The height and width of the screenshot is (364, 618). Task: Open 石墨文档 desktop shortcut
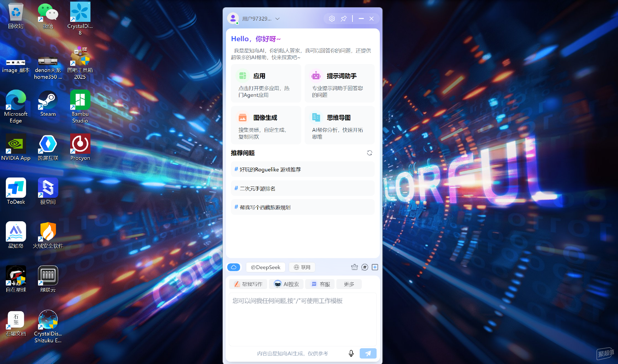pos(16,323)
